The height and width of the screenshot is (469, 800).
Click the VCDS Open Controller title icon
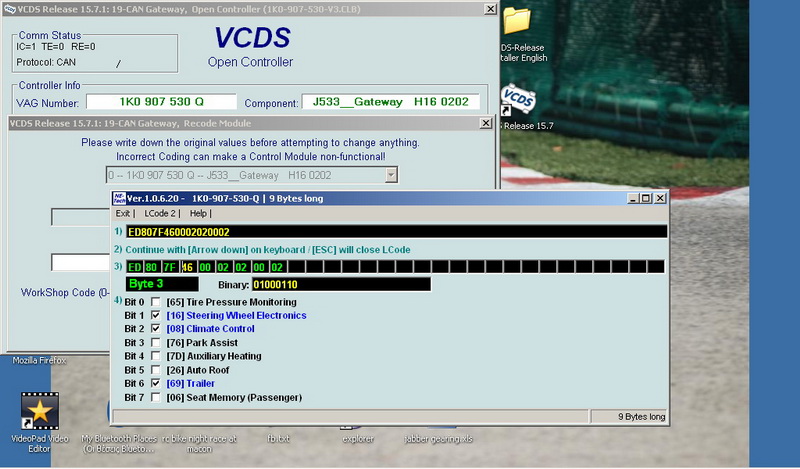10,9
